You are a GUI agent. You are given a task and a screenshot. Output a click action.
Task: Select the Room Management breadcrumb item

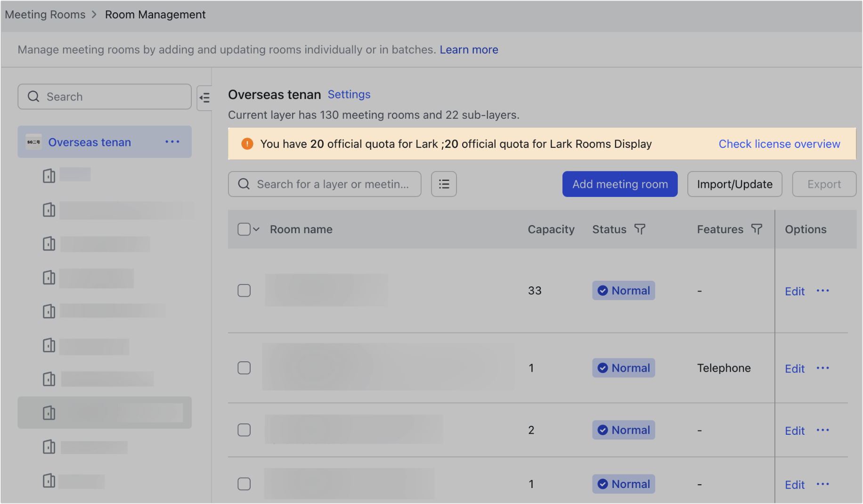coord(155,15)
